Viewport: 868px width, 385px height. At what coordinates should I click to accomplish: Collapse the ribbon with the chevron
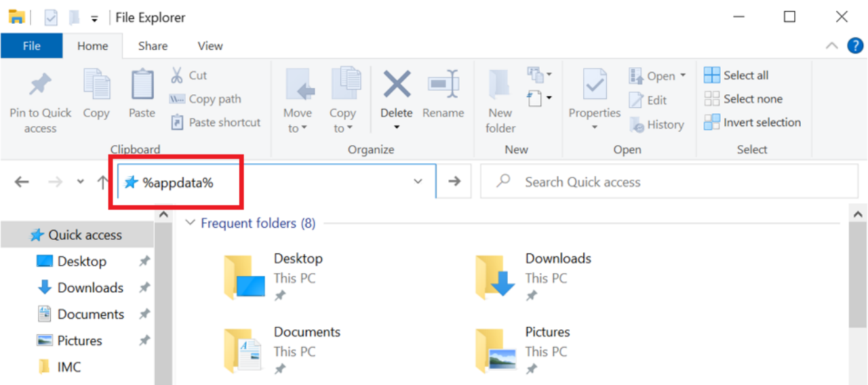tap(831, 46)
